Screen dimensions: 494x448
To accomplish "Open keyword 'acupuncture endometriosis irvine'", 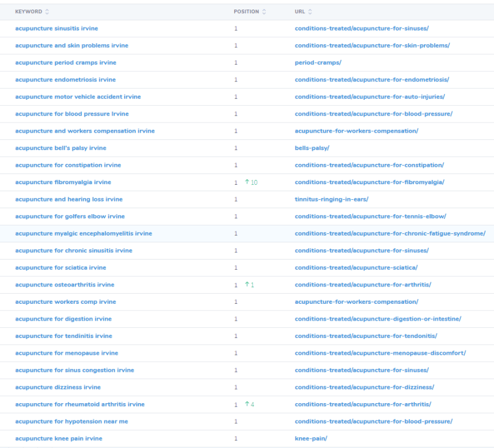I will click(65, 80).
